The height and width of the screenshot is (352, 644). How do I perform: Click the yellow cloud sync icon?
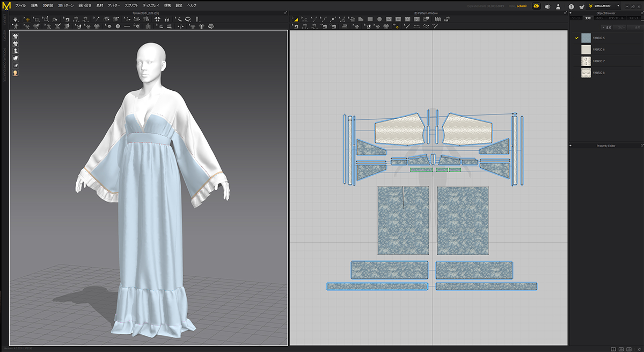536,6
